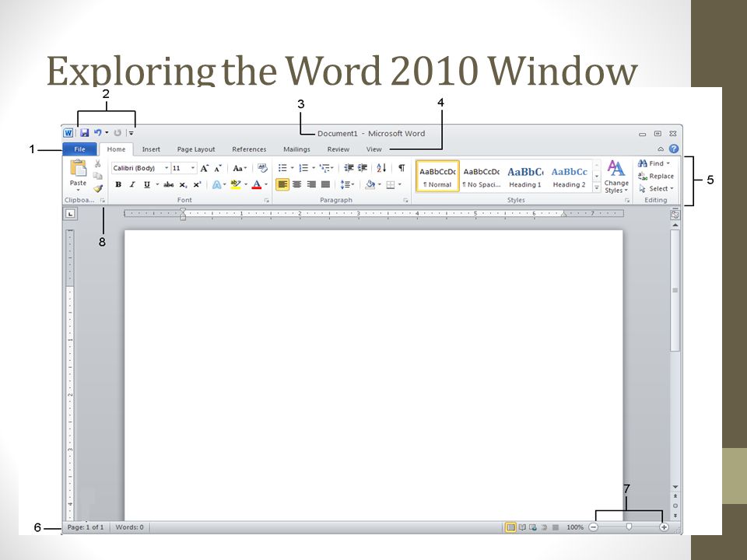Click the Clear Formatting icon
Screen dimensions: 747x560
coord(262,168)
